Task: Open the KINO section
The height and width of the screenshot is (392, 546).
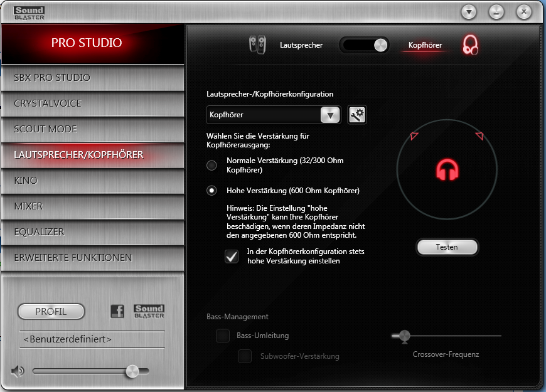Action: [x=93, y=181]
